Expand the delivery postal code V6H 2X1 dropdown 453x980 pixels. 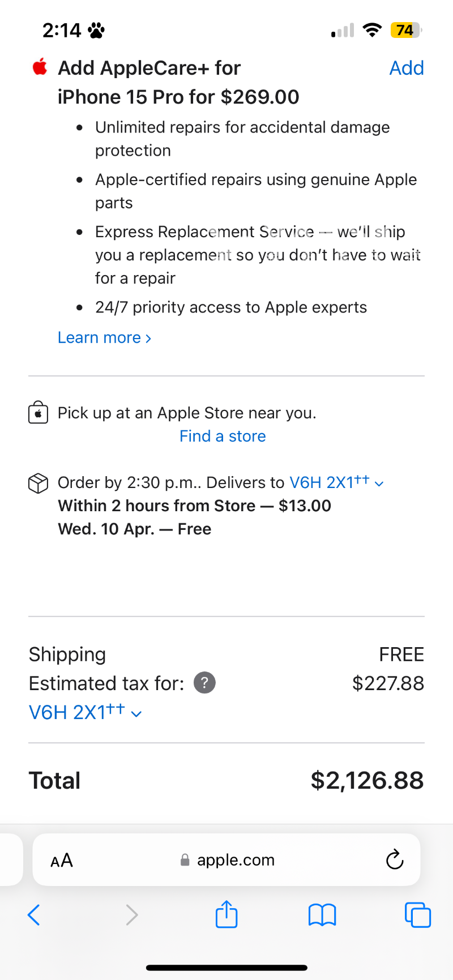point(336,483)
